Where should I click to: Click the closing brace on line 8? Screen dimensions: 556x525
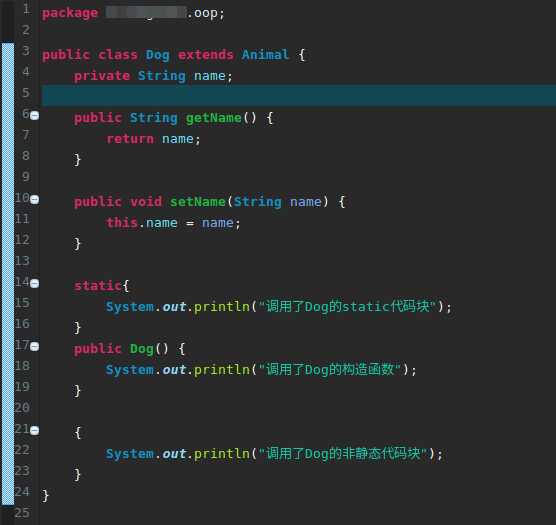(x=77, y=160)
